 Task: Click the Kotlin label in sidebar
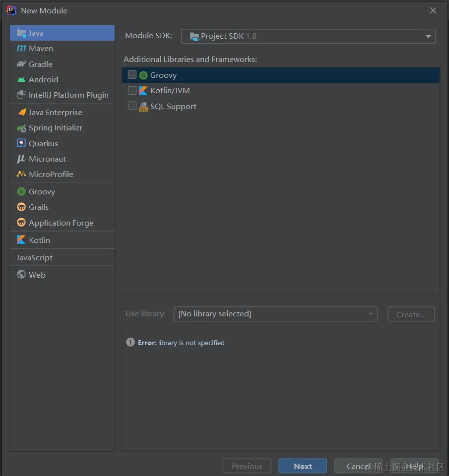(x=40, y=240)
